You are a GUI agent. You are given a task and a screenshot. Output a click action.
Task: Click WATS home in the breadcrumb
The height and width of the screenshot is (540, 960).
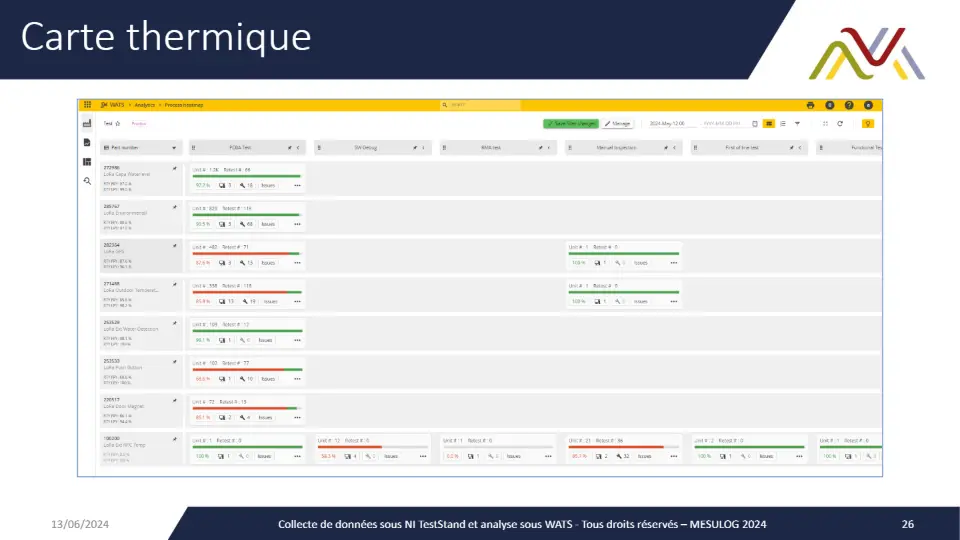[x=113, y=105]
